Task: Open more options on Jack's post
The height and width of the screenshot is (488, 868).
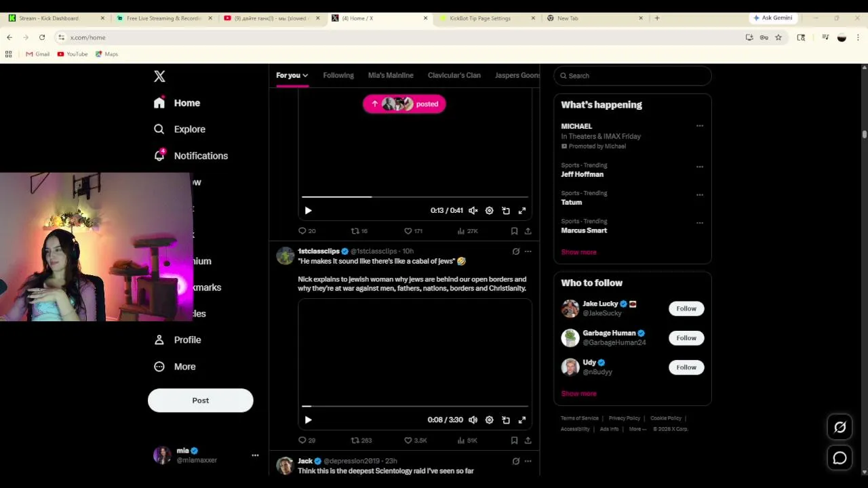Action: (528, 461)
